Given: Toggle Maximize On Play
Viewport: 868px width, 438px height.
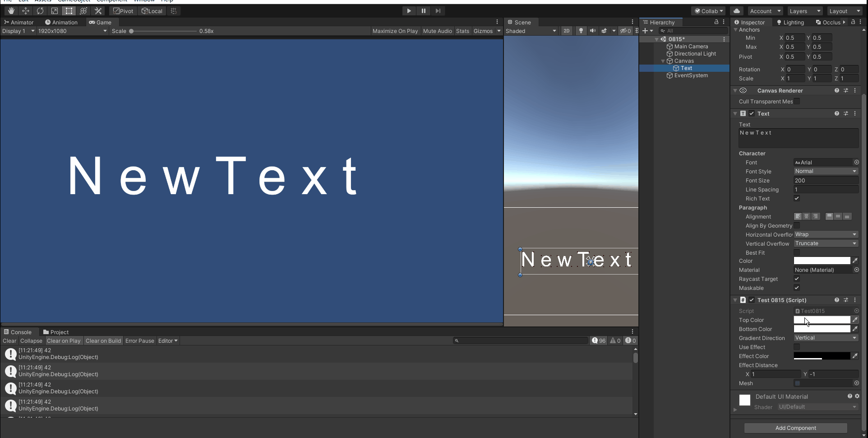Looking at the screenshot, I should (x=395, y=31).
